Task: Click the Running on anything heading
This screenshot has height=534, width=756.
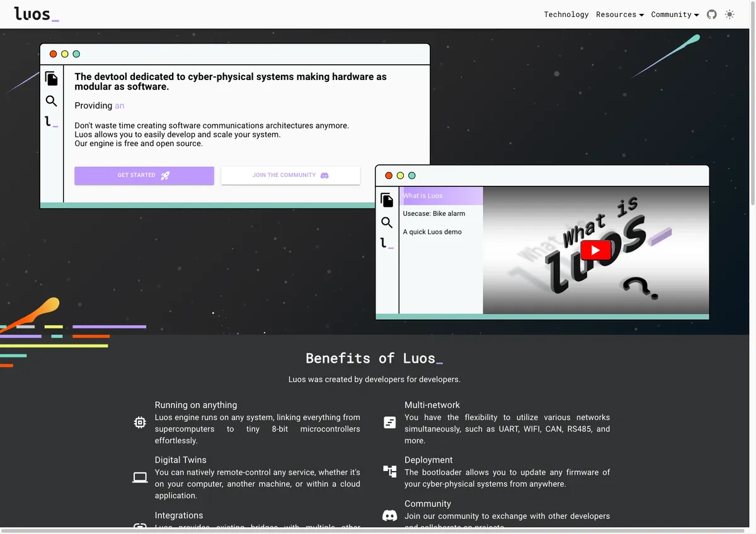Action: tap(196, 405)
